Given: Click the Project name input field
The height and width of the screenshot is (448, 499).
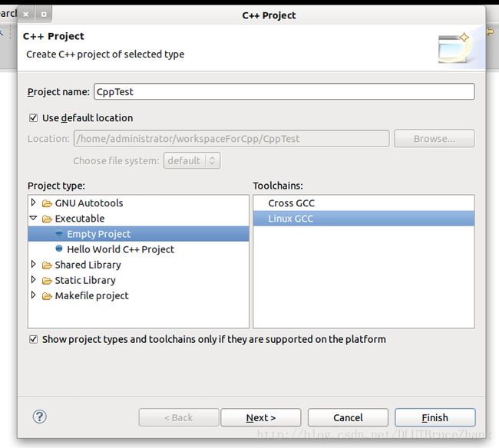Looking at the screenshot, I should tap(284, 91).
